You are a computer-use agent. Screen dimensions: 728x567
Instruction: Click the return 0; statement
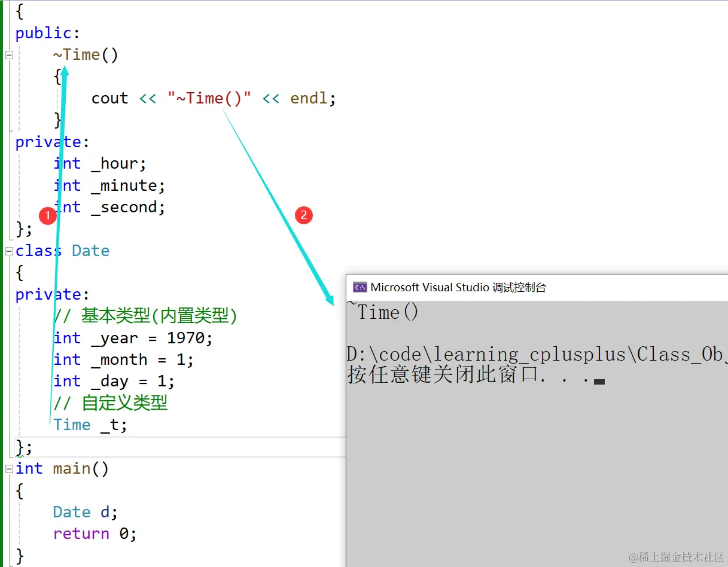tap(95, 534)
